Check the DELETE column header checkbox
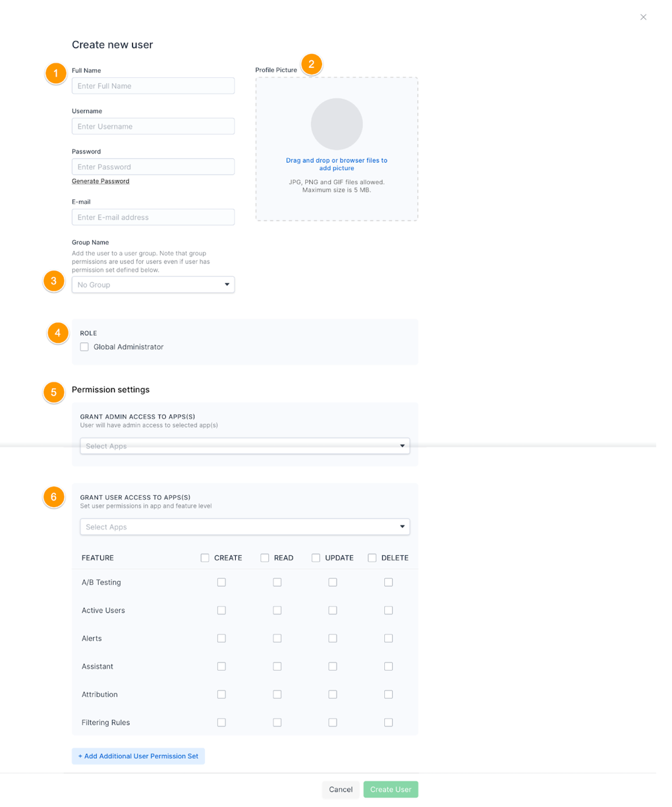Viewport: 672px width, 807px height. (372, 558)
